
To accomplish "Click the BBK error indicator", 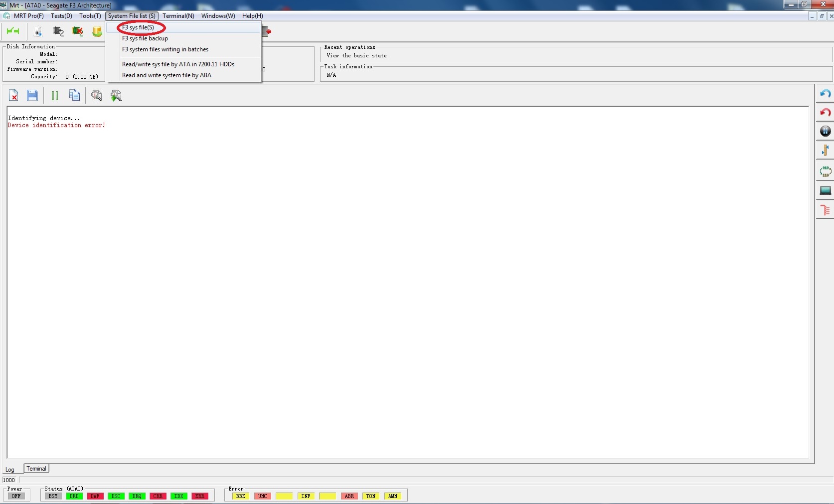I will click(241, 496).
